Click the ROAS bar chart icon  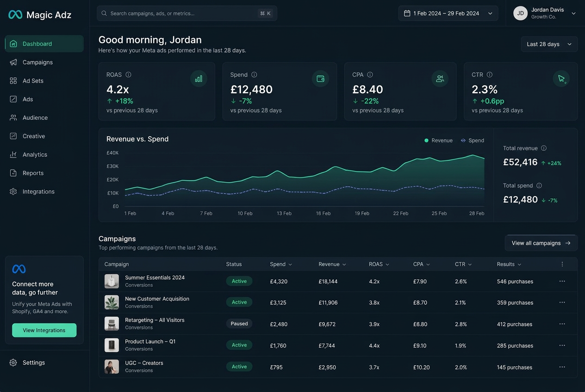(x=199, y=79)
